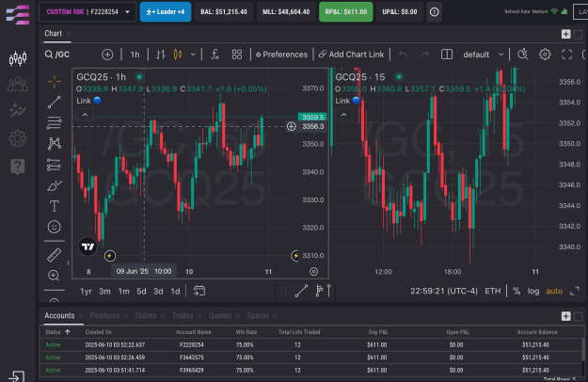This screenshot has height=382, width=588.
Task: Switch to the Quotes tab
Action: 220,315
